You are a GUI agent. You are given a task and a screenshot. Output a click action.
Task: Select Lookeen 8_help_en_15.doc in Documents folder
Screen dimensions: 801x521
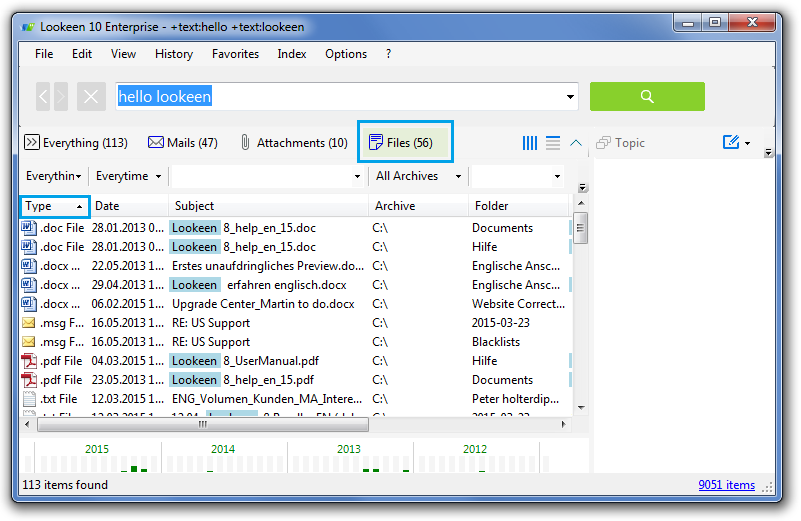pyautogui.click(x=296, y=228)
